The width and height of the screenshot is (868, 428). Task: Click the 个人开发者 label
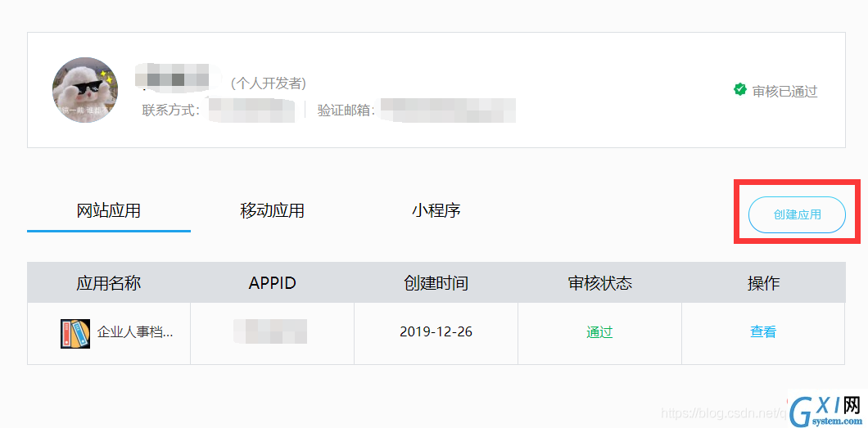269,83
